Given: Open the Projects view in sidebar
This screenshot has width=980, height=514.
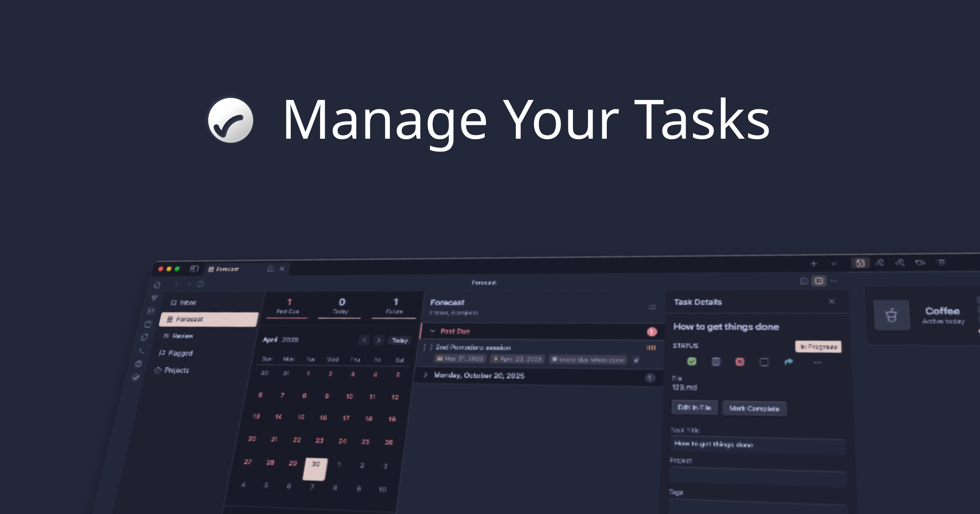Looking at the screenshot, I should click(172, 370).
